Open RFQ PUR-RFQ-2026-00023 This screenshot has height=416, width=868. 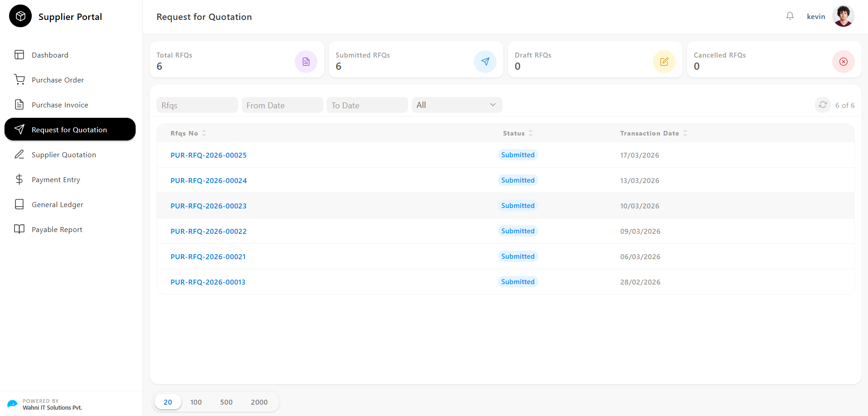209,206
